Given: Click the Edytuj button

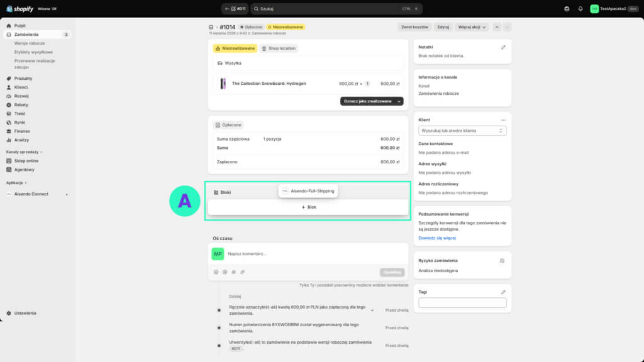Looking at the screenshot, I should coord(443,27).
